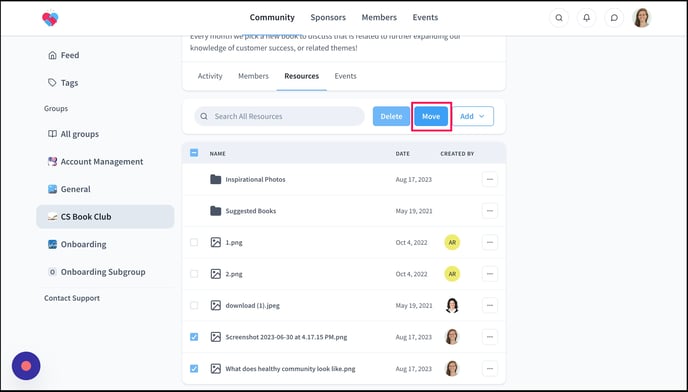
Task: Click creator avatar on download (1).jpeg row
Action: pyautogui.click(x=452, y=305)
